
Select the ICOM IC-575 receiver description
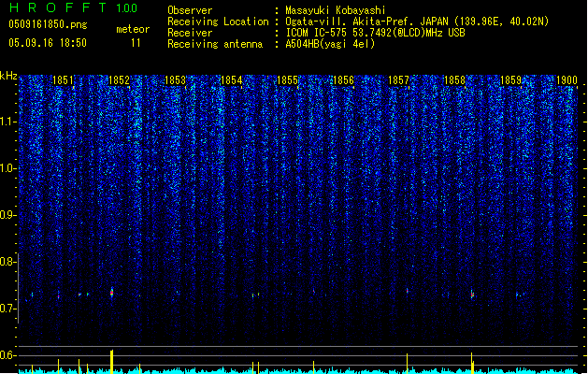tap(376, 33)
